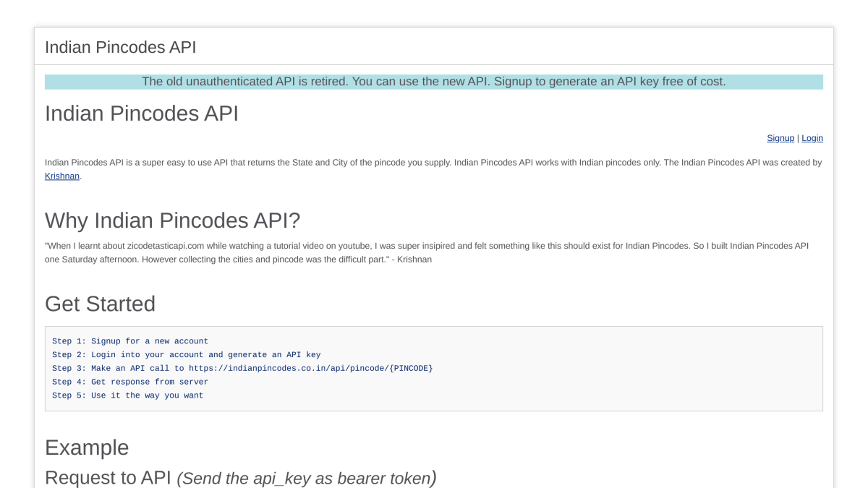Click 'Step 1: Signup for a new account'
The image size is (868, 488).
tap(130, 341)
